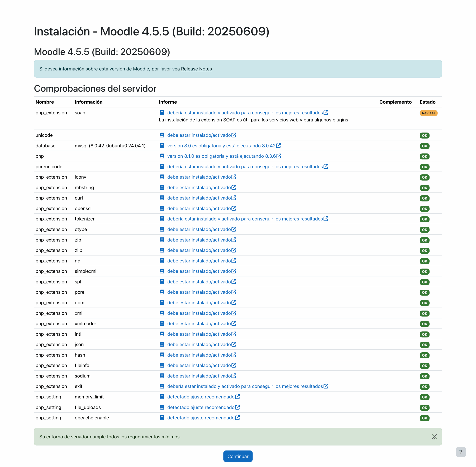
Task: Click the book icon in the dom row
Action: click(162, 302)
